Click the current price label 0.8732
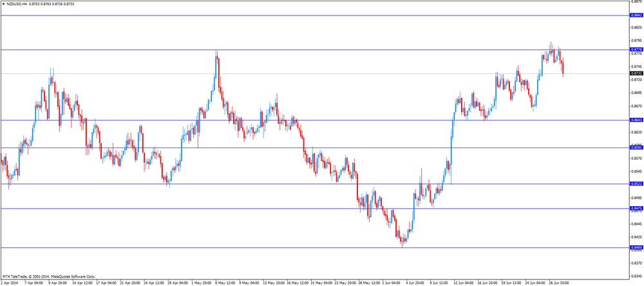 click(636, 73)
